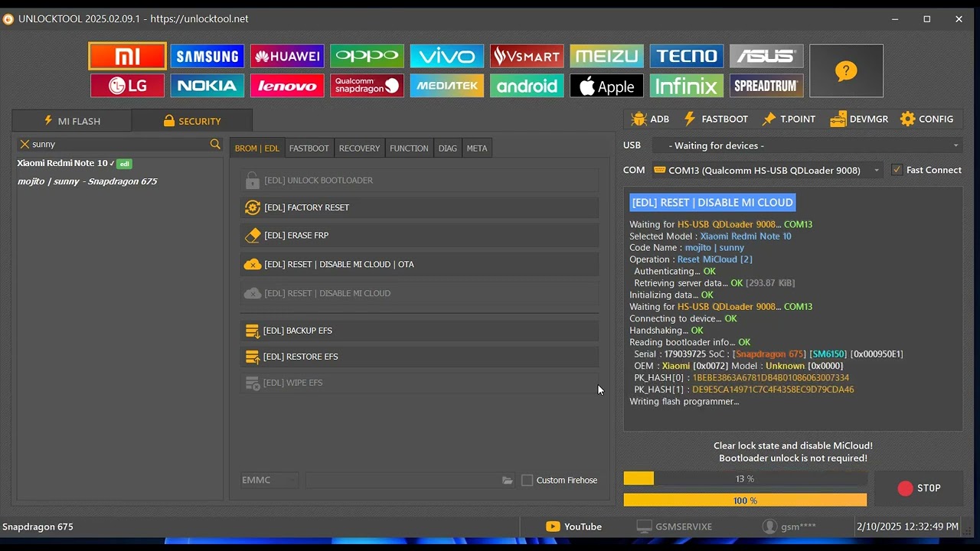Open the YouTube link
The height and width of the screenshot is (551, 980).
pyautogui.click(x=573, y=527)
